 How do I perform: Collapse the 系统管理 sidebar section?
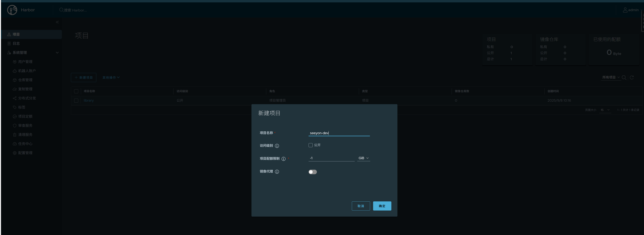57,53
